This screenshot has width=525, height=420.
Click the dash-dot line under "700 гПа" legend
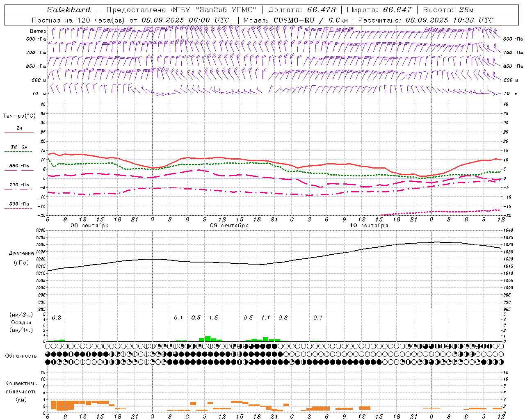click(18, 189)
